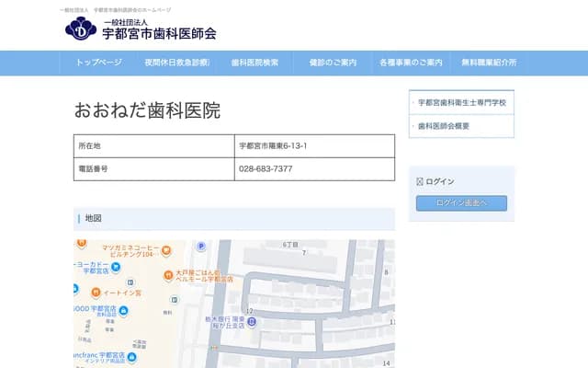588x368 pixels.
Task: Open the 無料職業紹介所 menu item
Action: pos(490,63)
